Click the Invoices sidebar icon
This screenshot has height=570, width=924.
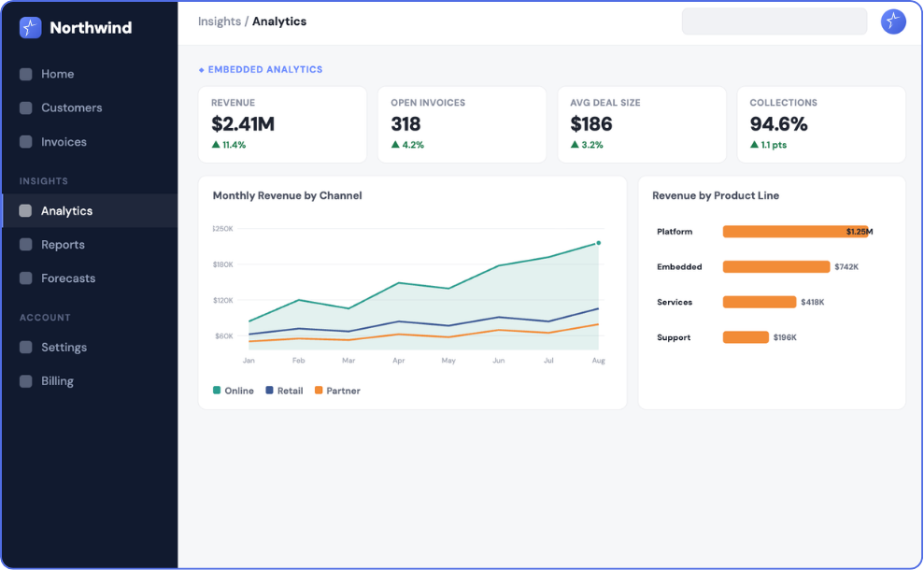26,142
